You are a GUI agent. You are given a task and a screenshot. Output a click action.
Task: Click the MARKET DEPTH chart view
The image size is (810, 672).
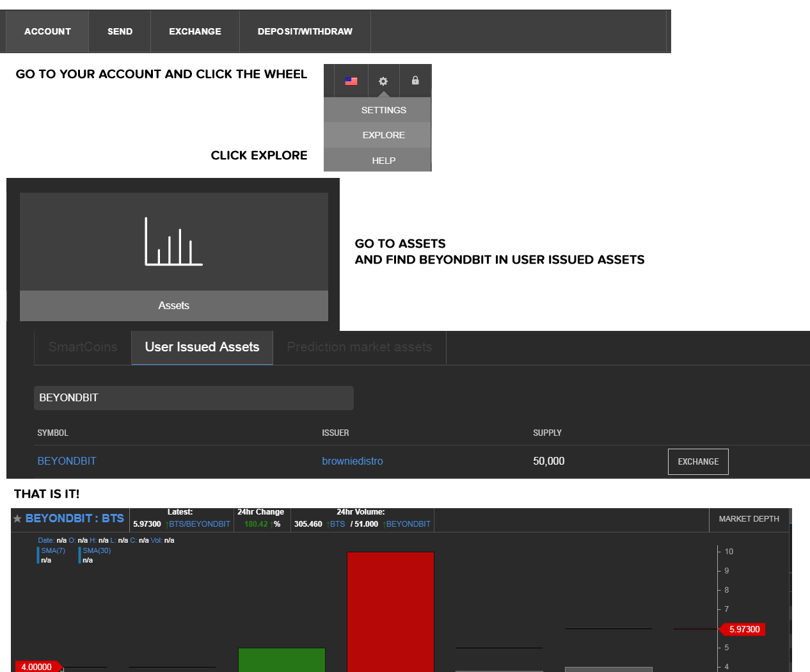pos(749,520)
